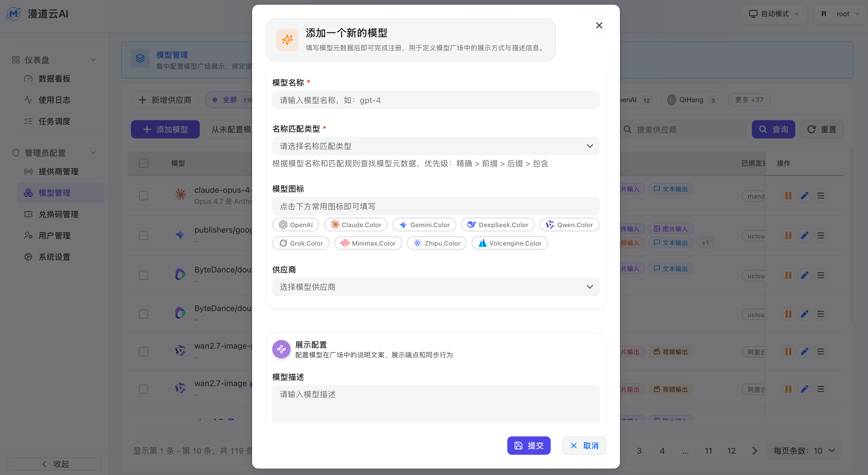
Task: Click the 模型名称 input field
Action: tap(436, 100)
